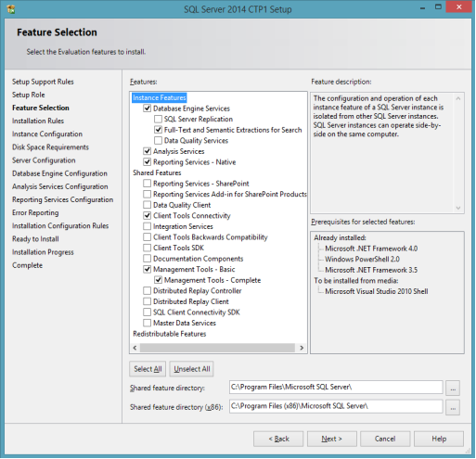Click the Error Reporting step
This screenshot has height=459, width=476.
(x=35, y=213)
